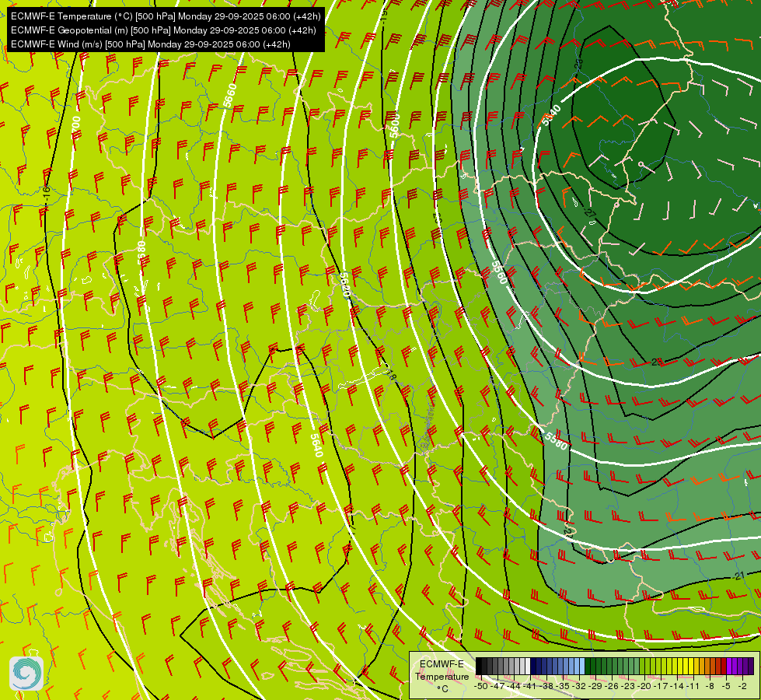Click the red swatch just left of -5 in legend

[x=724, y=666]
